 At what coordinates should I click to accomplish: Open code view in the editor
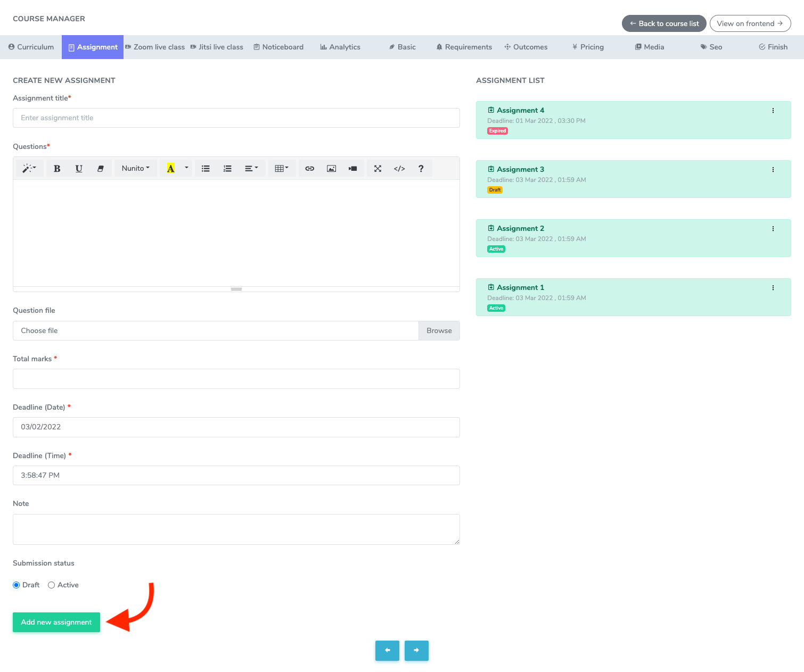point(399,169)
